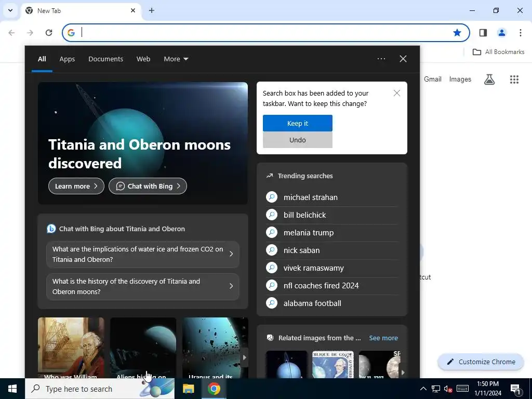Switch to the Apps tab
The image size is (532, 399).
(67, 59)
